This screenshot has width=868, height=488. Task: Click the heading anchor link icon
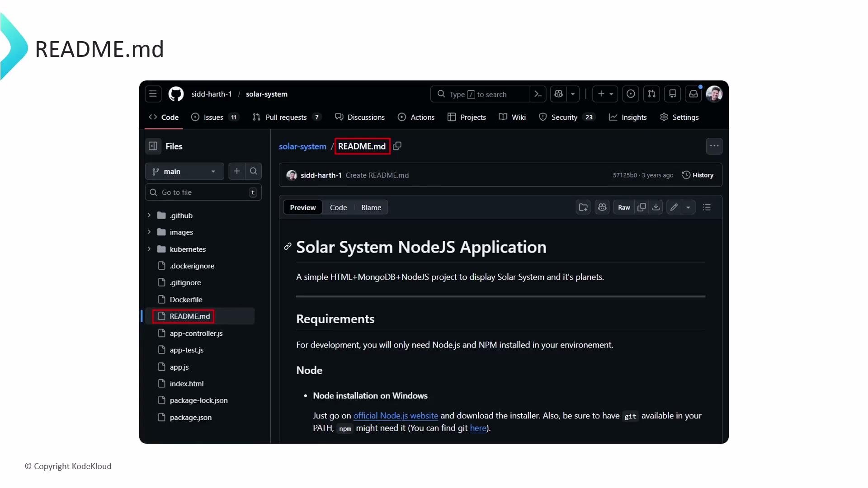pos(288,246)
